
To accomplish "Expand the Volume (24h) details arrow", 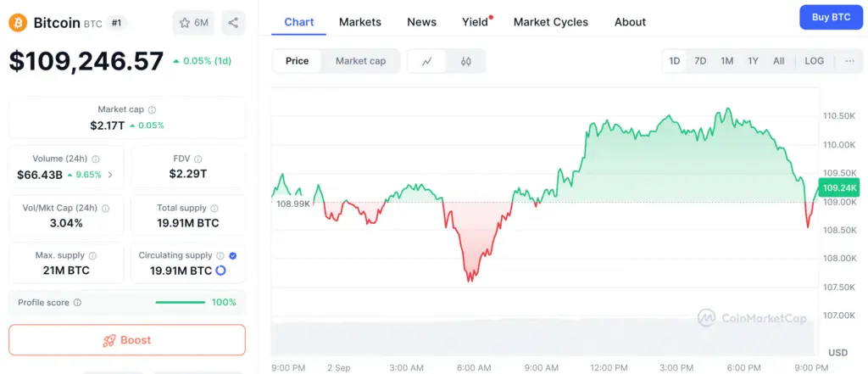I will tap(110, 175).
